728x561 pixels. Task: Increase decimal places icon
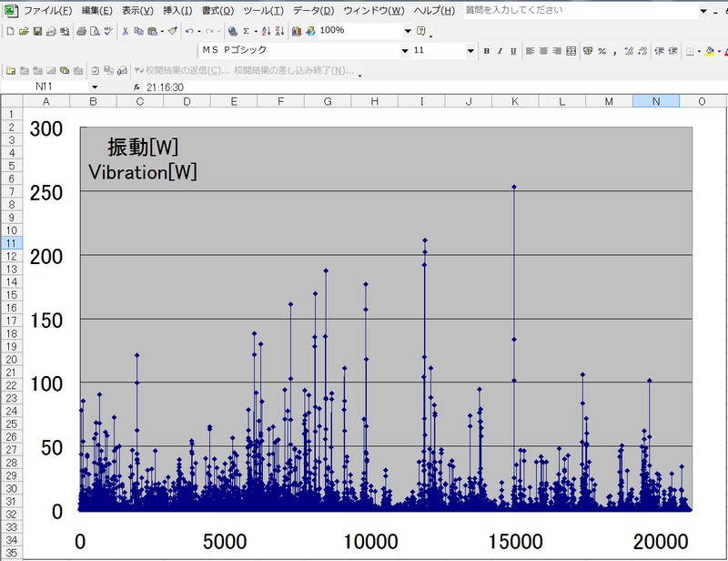pos(629,51)
